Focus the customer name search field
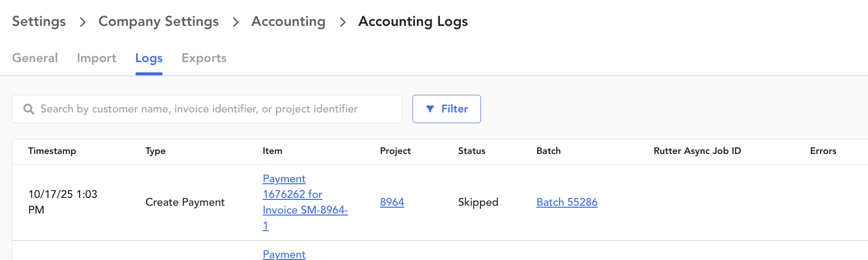 click(215, 109)
